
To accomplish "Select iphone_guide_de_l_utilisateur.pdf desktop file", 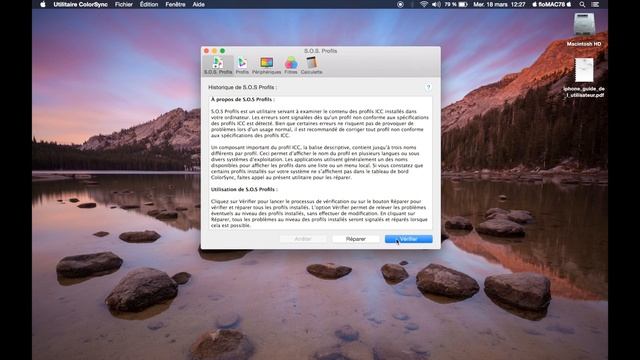I will [x=584, y=78].
